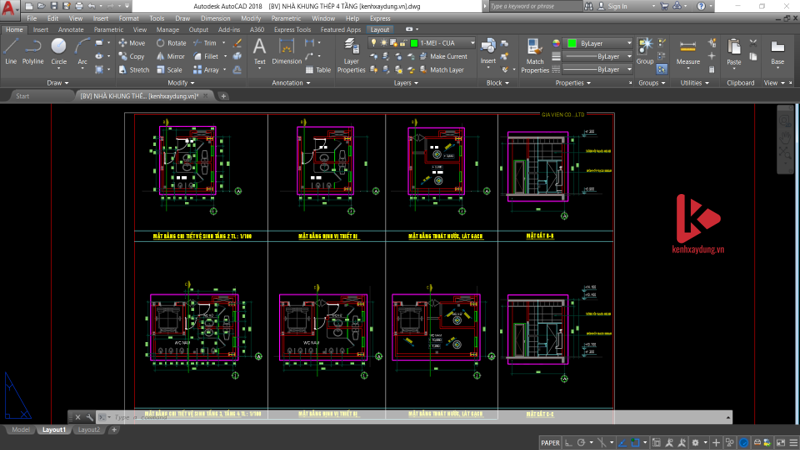
Task: Click the Polyline tool
Action: coord(33,50)
